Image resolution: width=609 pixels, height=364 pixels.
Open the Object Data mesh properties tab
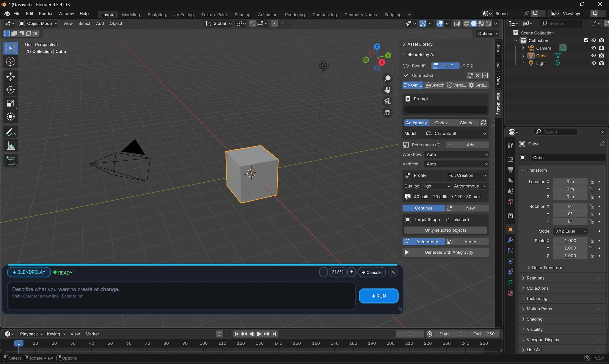click(x=510, y=283)
